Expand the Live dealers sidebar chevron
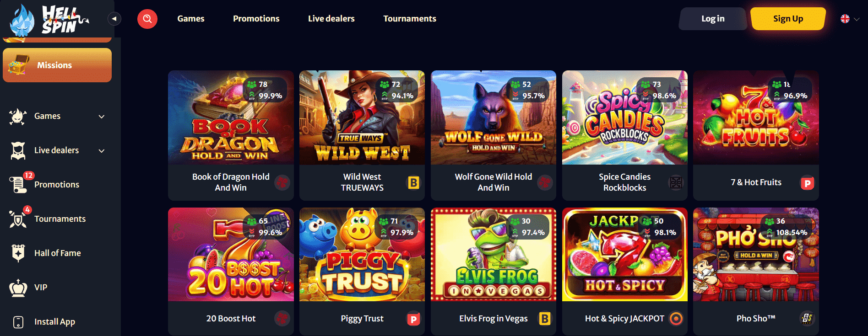Screen dimensions: 868x336 [x=102, y=151]
